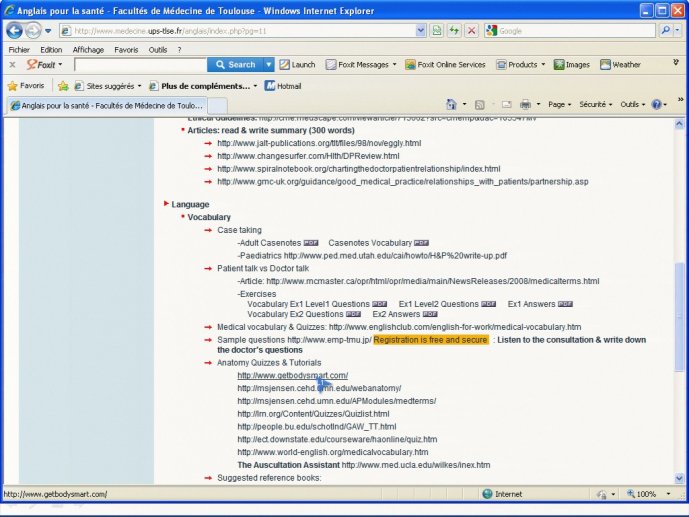Click Foxit Online Services button
This screenshot has height=517, width=689.
click(x=445, y=65)
